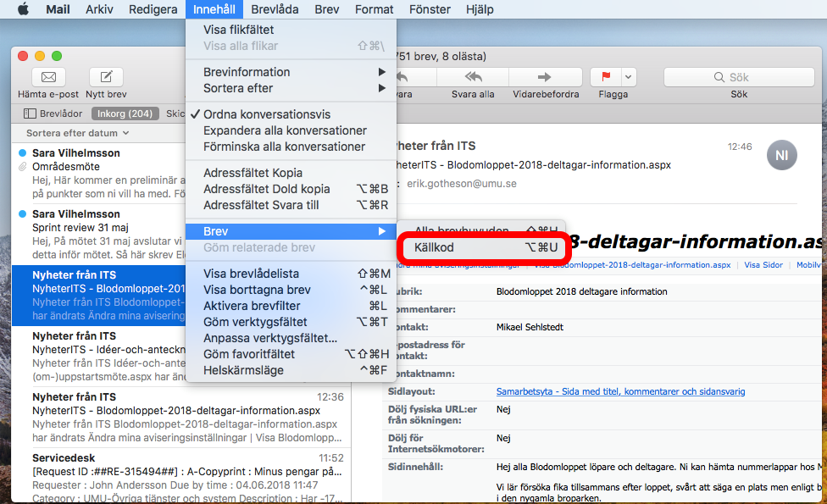827x504 pixels.
Task: Choose Adressfältet Dold kopia
Action: [291, 189]
